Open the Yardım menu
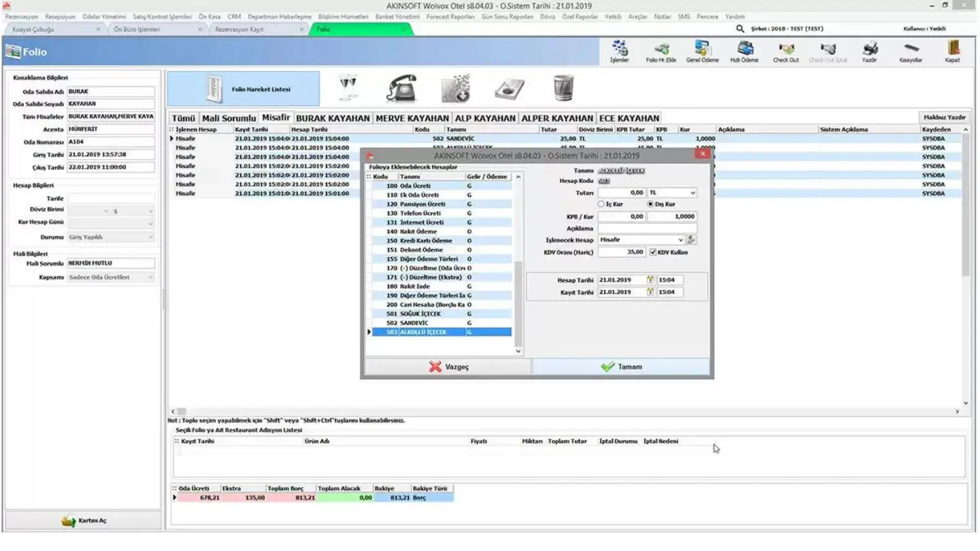Image resolution: width=980 pixels, height=551 pixels. (734, 16)
